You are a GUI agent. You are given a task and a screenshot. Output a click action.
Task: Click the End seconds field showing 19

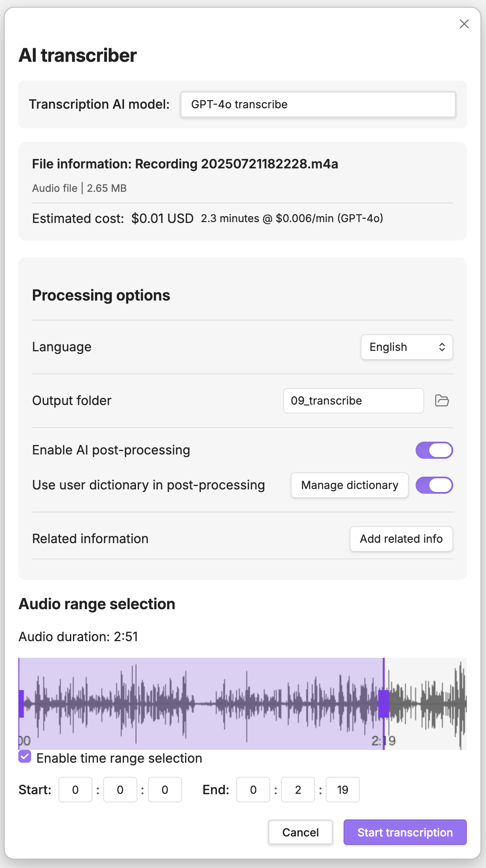[x=343, y=790]
